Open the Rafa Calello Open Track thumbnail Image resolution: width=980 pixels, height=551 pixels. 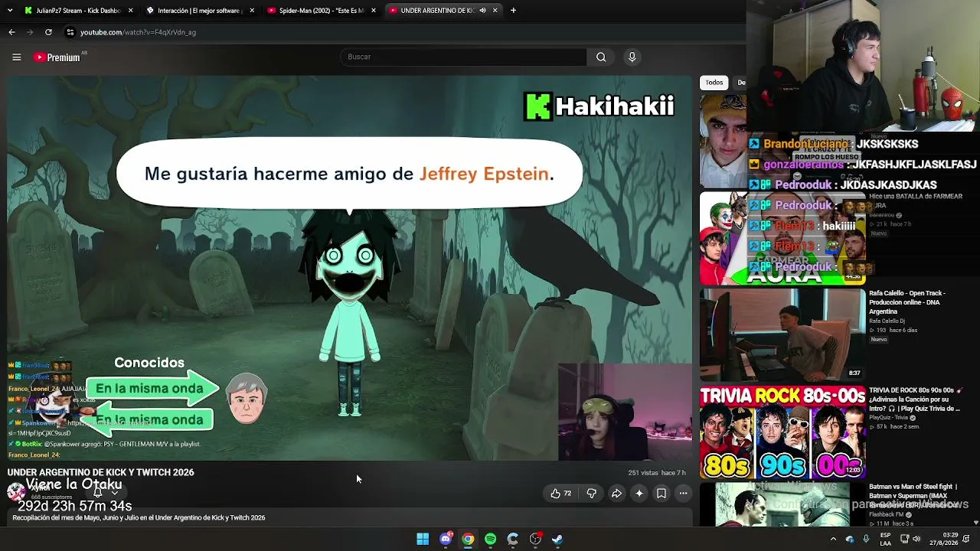782,334
